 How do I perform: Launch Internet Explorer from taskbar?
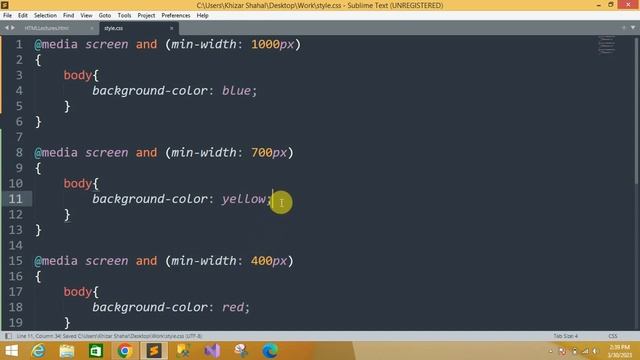(x=39, y=351)
